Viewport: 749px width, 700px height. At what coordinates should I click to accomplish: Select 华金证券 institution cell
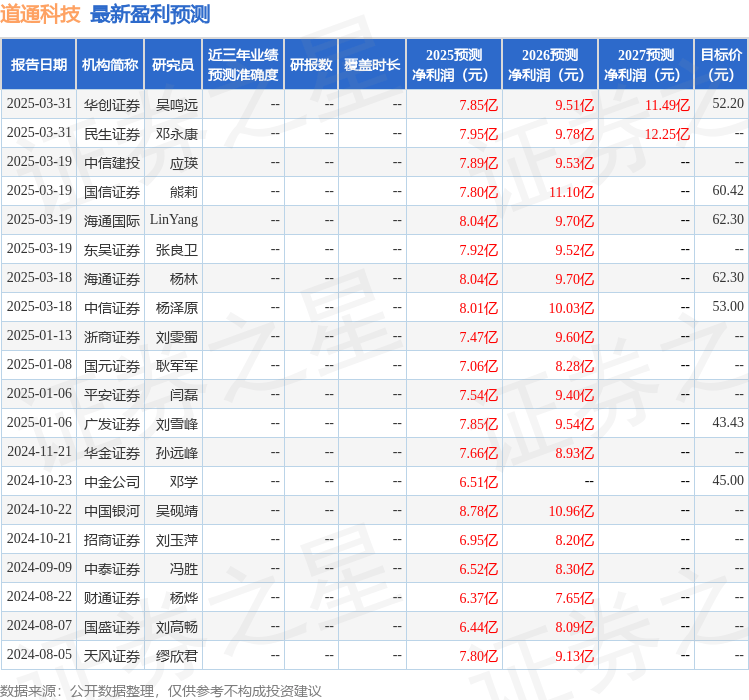112,453
